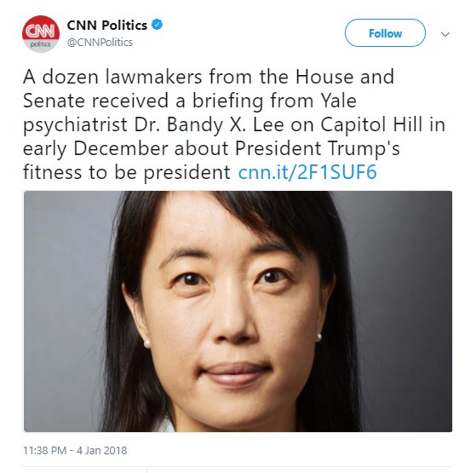The height and width of the screenshot is (473, 476).
Task: Expand the tweet options chevron
Action: [445, 34]
